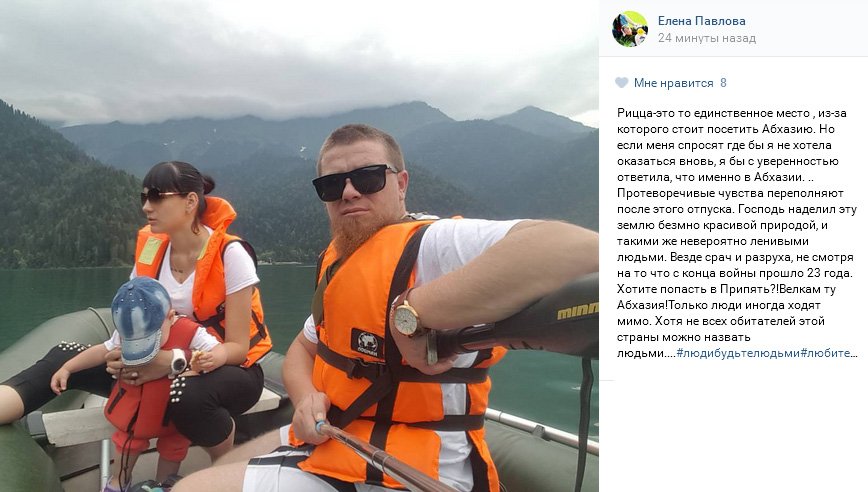Show who liked via the count 8
868x492 pixels.
(x=723, y=83)
